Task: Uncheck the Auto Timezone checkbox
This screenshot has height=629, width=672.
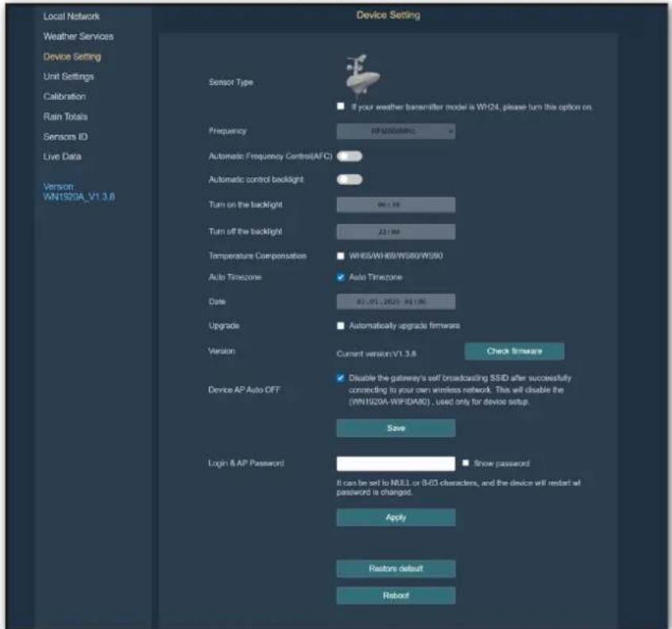Action: point(341,277)
